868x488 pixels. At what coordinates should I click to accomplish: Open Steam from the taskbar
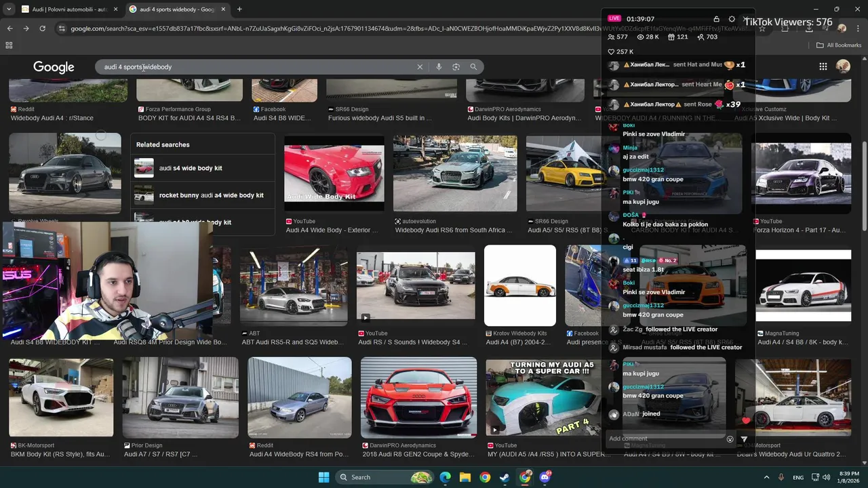coord(505,477)
